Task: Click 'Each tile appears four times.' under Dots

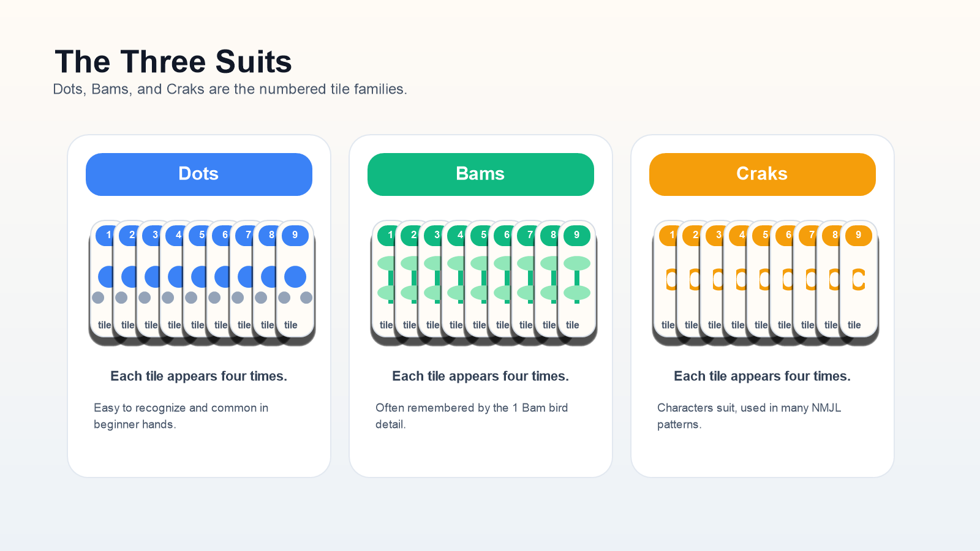Action: click(199, 376)
